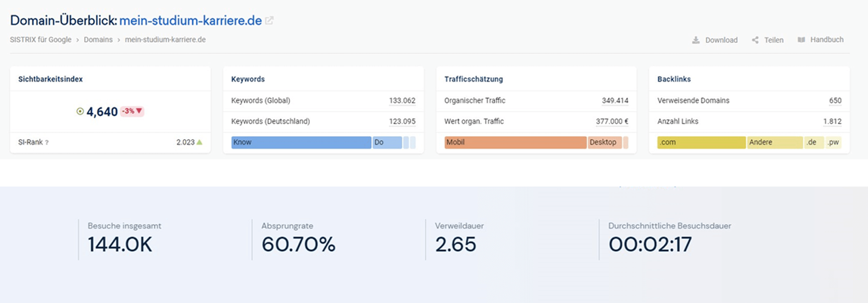Open the Keywords (Global) value 133.062
868x303 pixels.
402,100
